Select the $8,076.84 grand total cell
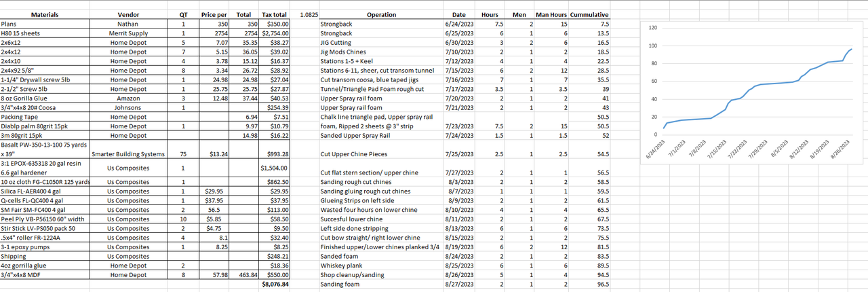Image resolution: width=868 pixels, height=292 pixels. pos(275,285)
